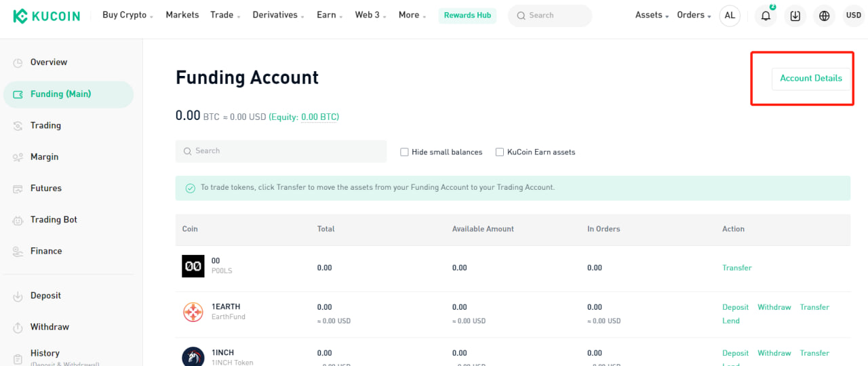Go to Markets in the top menu
This screenshot has width=868, height=366.
tap(182, 15)
